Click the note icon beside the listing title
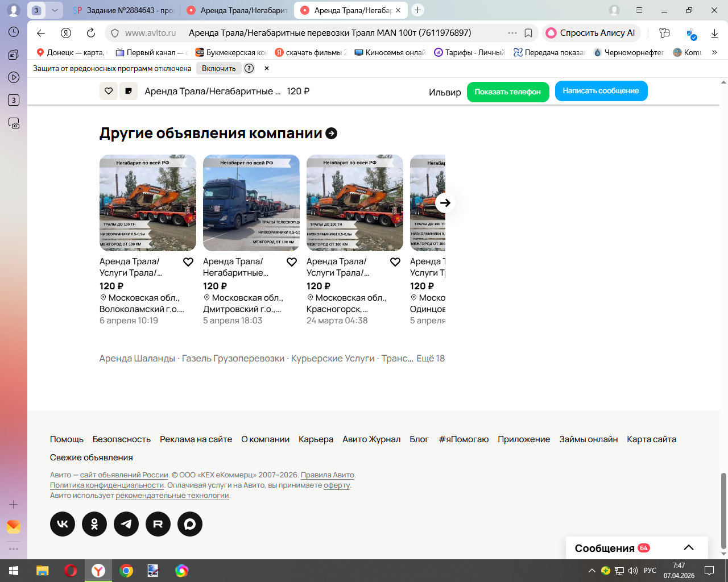 (129, 91)
